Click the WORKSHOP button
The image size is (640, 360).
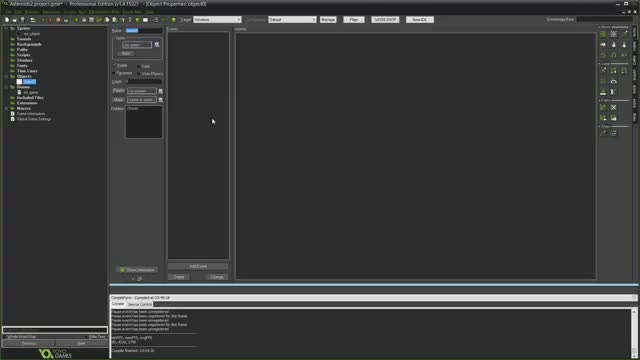(385, 20)
